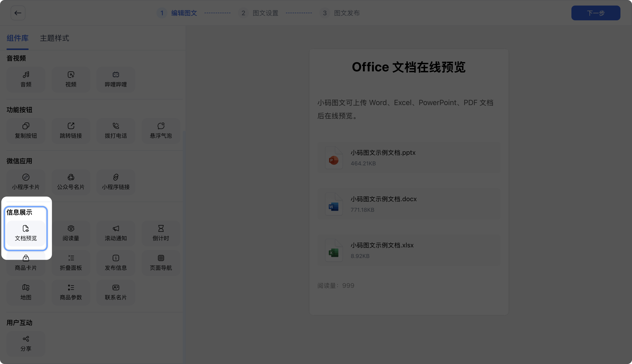
Task: Open 小码图文示例文档.docx file card
Action: (409, 204)
